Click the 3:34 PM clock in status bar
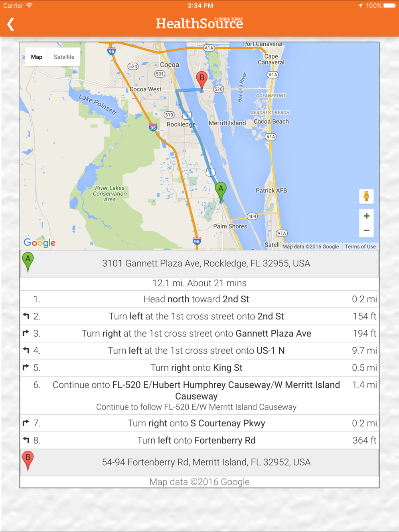This screenshot has height=532, width=399. pos(200,6)
